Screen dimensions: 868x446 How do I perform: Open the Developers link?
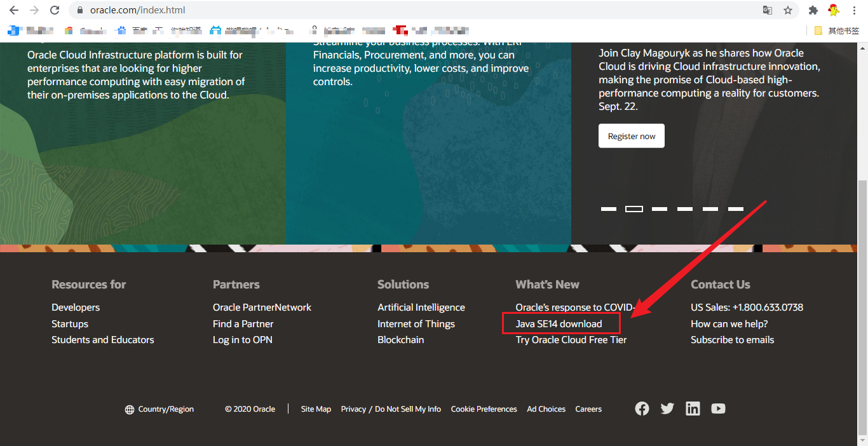(76, 307)
